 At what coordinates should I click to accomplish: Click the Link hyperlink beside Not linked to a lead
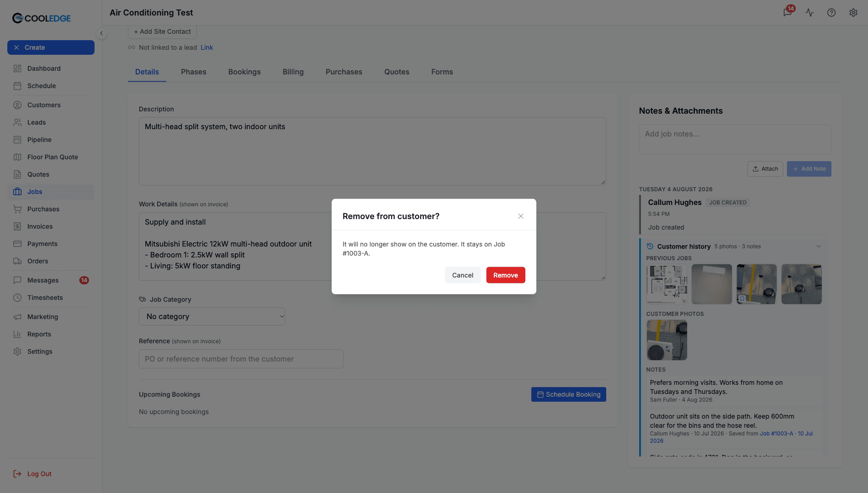[x=206, y=47]
